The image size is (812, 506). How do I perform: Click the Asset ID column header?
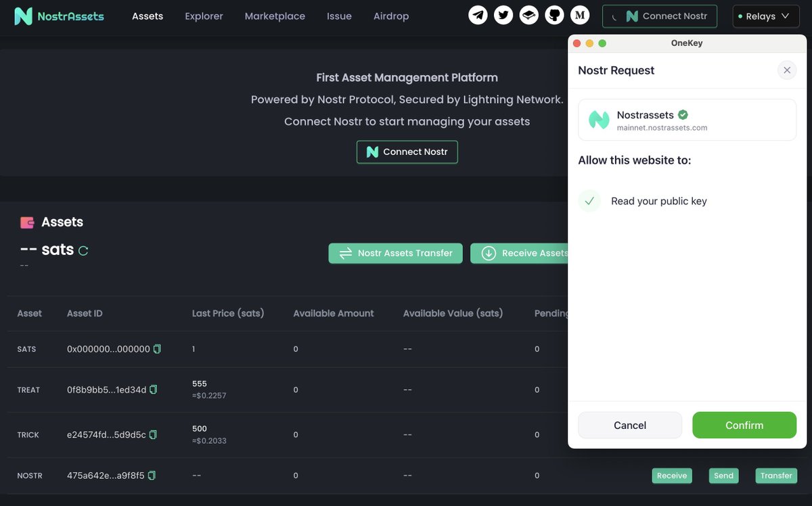tap(85, 313)
